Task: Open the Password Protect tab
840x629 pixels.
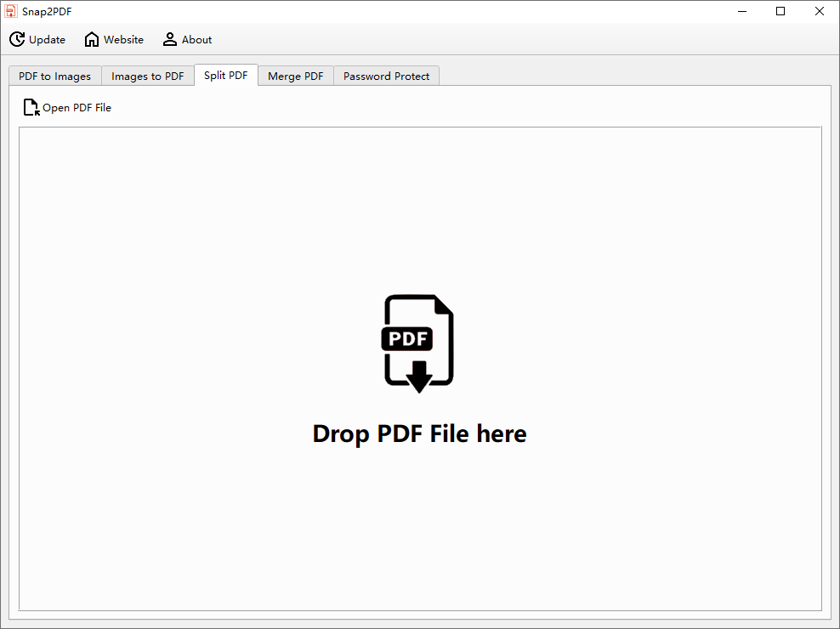Action: coord(386,76)
